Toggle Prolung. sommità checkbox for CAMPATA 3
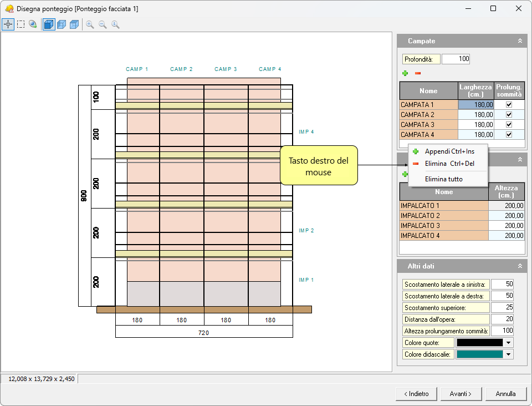The width and height of the screenshot is (532, 406). (509, 125)
